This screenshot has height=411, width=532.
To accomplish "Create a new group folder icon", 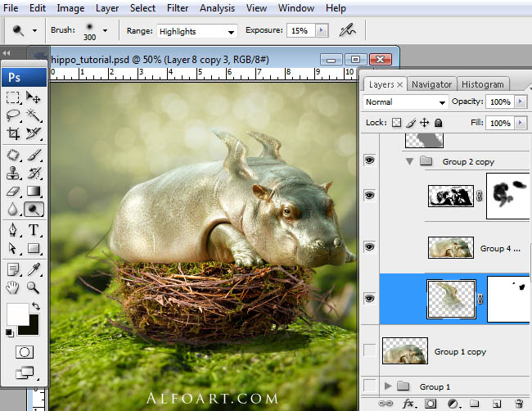I will click(x=475, y=404).
